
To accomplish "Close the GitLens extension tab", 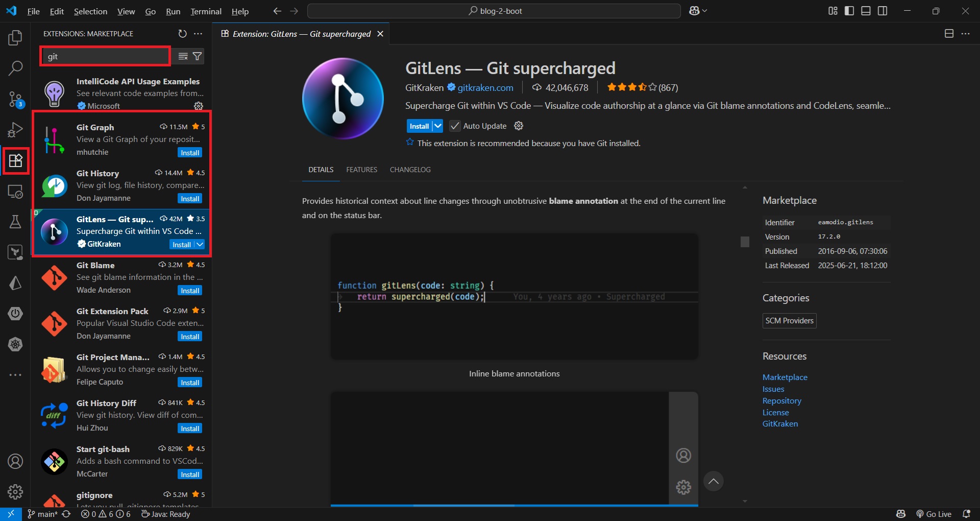I will pos(380,34).
